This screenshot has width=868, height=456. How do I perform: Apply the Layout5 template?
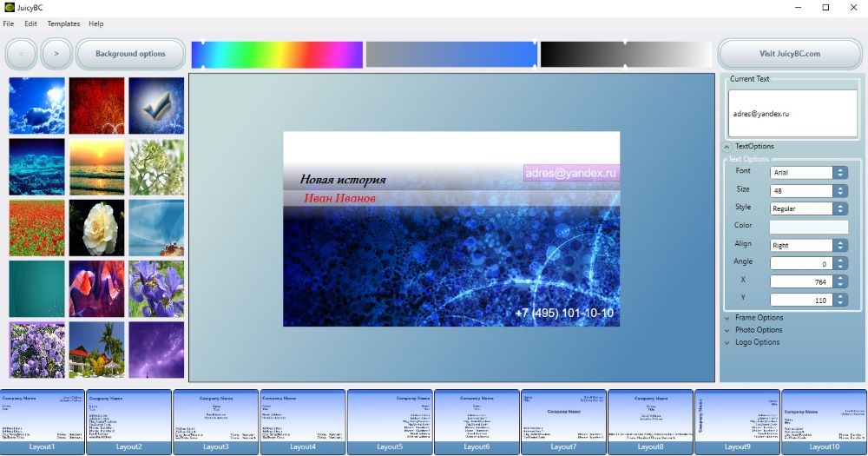390,420
